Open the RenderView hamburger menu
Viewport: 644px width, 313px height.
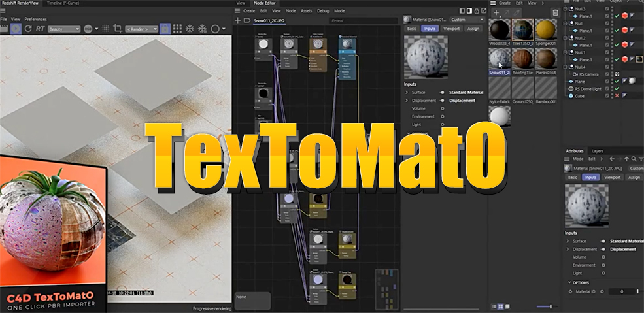(x=3, y=10)
